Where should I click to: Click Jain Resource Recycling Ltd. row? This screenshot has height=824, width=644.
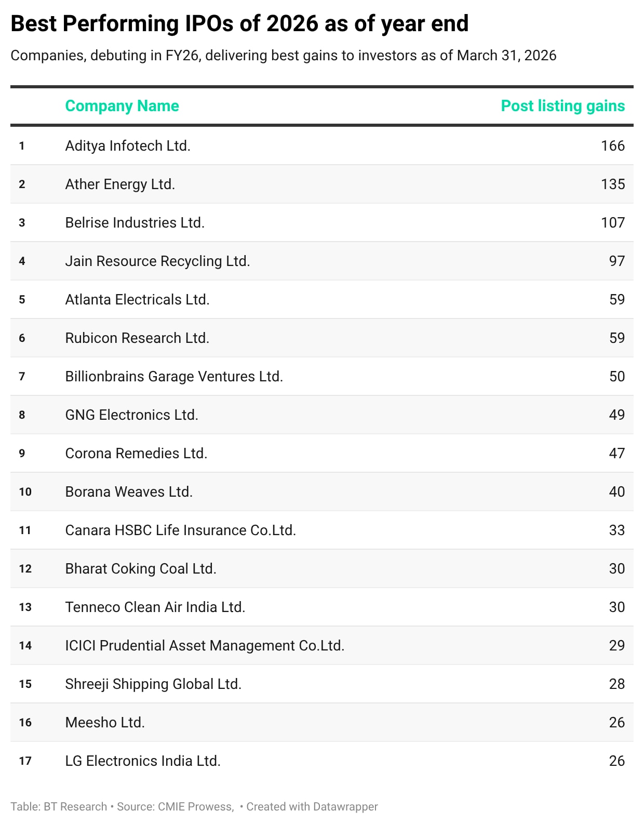point(157,261)
